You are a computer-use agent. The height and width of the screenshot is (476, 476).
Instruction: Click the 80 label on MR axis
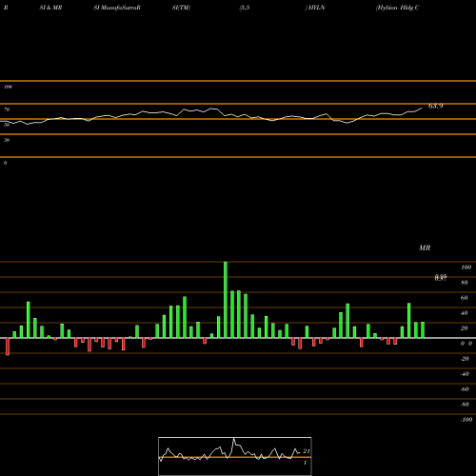465,283
